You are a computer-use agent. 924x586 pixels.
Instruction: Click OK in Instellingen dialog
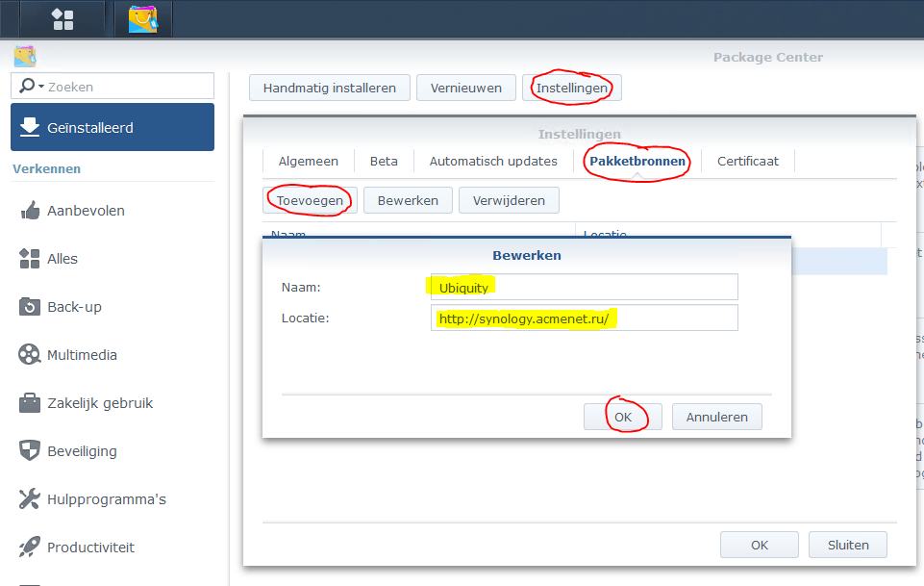(759, 545)
